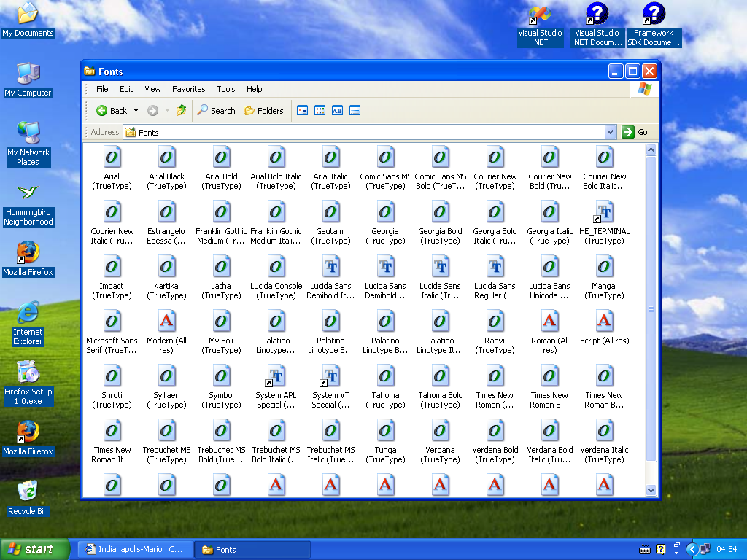Select the My Computer desktop icon

coord(28,79)
